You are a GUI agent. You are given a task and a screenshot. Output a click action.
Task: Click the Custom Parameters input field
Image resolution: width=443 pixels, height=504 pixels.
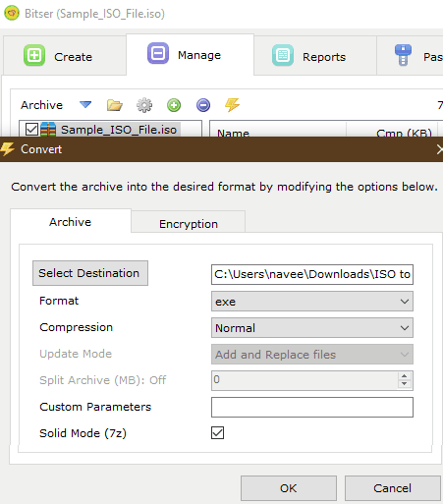[x=312, y=407]
